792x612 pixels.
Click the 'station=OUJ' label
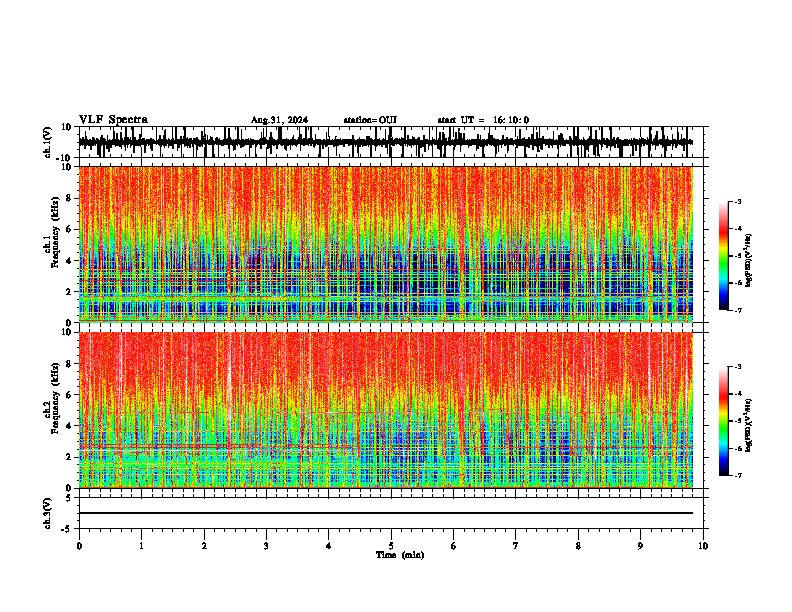370,120
